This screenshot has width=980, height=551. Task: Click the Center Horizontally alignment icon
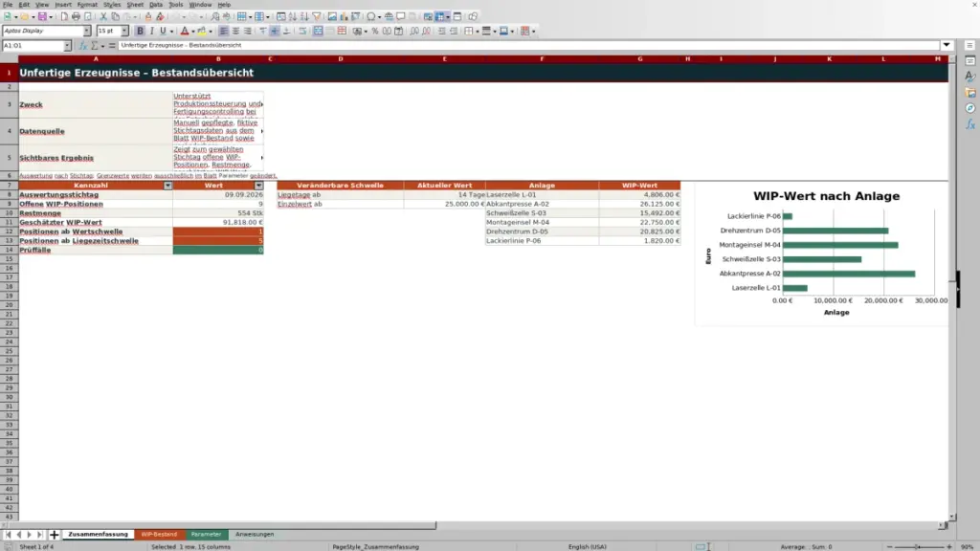click(235, 32)
